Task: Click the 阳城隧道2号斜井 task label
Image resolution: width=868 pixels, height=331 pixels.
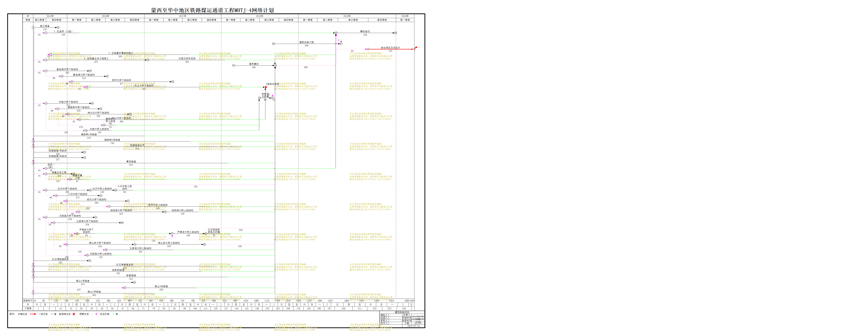Action: tap(58, 156)
